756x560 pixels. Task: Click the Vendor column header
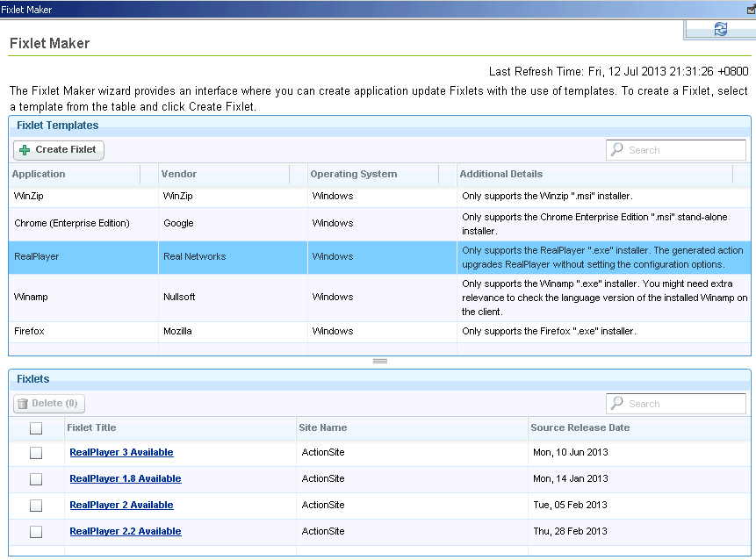pos(180,174)
